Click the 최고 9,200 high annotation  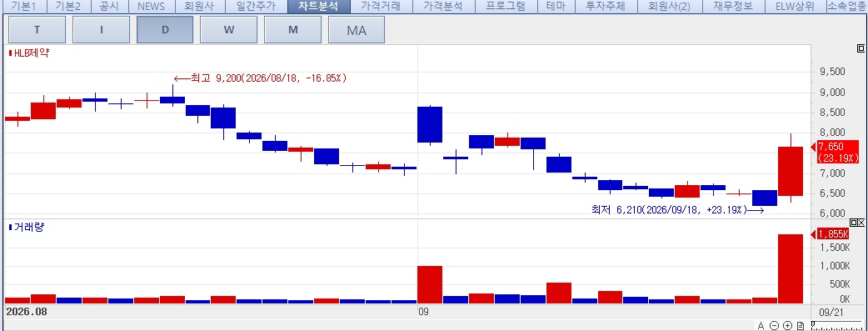(260, 78)
